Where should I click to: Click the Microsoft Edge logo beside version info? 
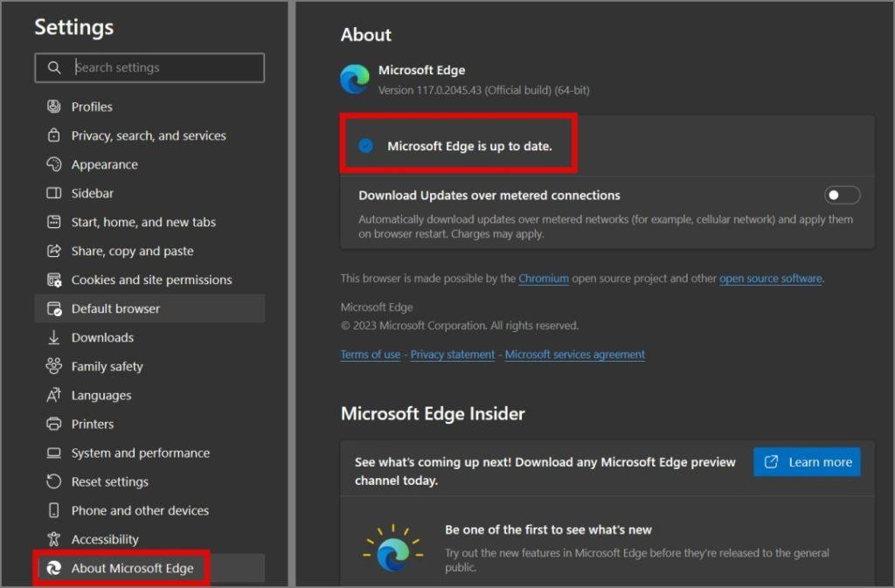(355, 79)
